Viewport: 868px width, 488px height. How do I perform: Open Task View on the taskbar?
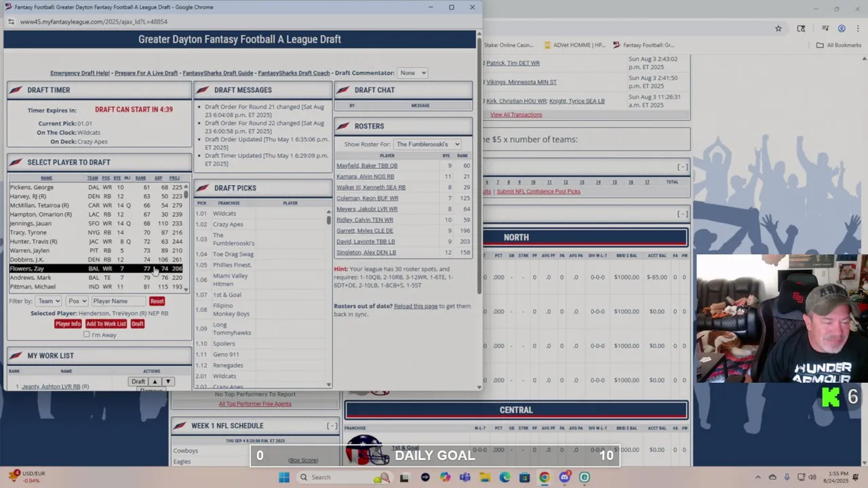pyautogui.click(x=404, y=477)
